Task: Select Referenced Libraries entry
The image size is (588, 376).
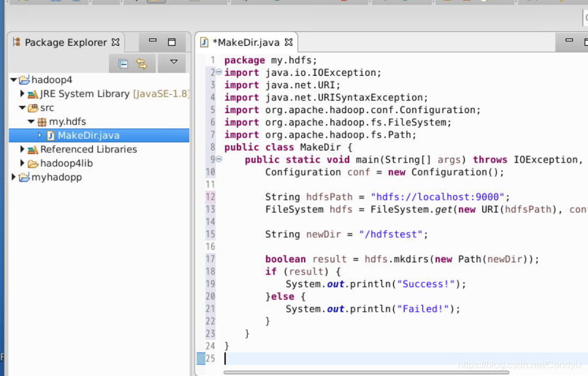Action: (x=89, y=150)
